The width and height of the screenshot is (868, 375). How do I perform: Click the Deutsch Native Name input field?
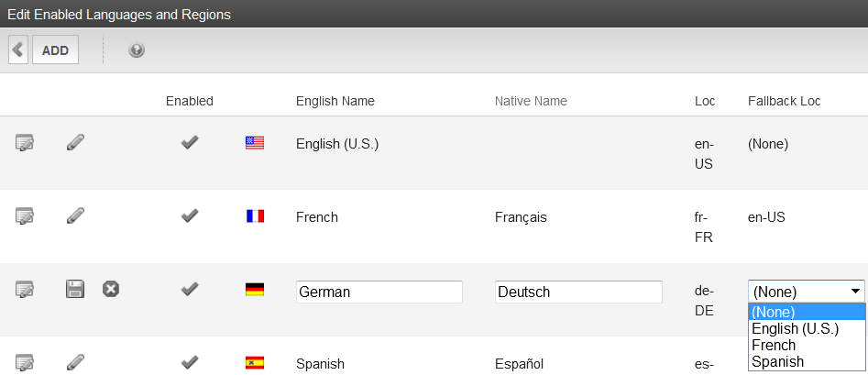point(578,292)
